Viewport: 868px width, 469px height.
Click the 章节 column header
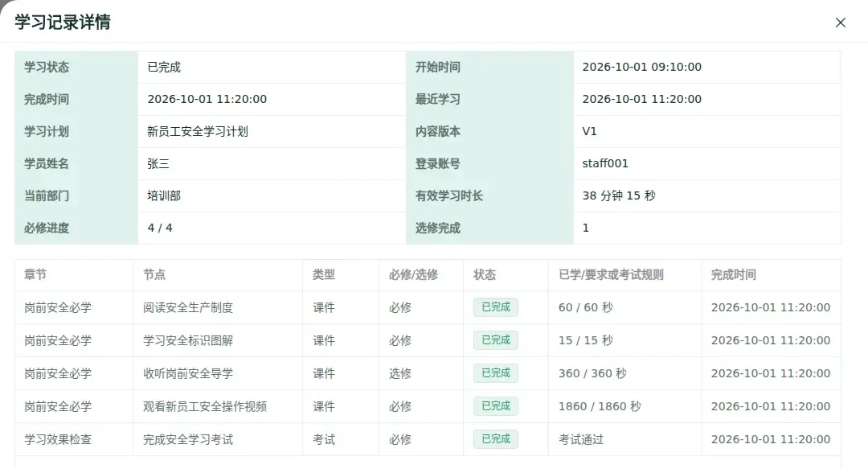click(35, 274)
